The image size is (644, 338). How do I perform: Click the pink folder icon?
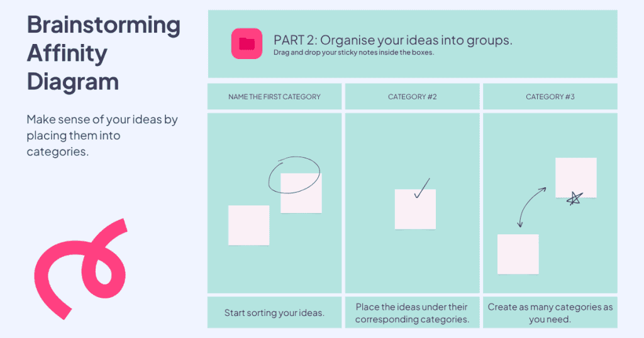[x=247, y=44]
